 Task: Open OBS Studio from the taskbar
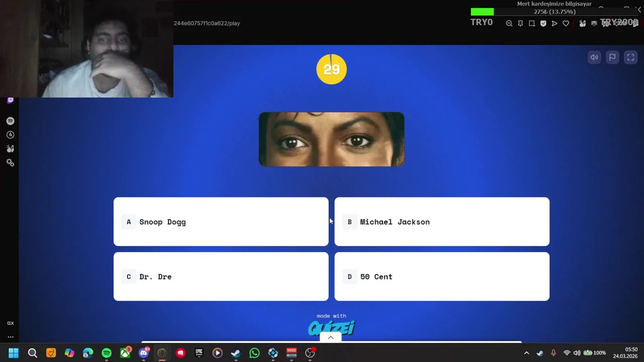tap(310, 353)
